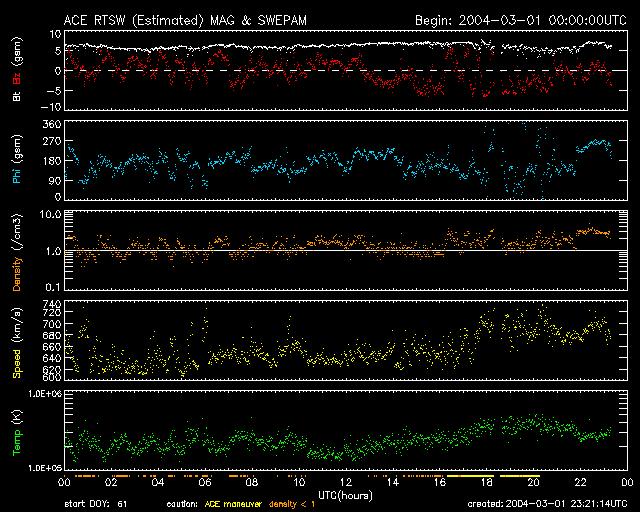Image resolution: width=640 pixels, height=512 pixels.
Task: Click the 'ACE maneuver' yellow legend text
Action: tap(231, 503)
